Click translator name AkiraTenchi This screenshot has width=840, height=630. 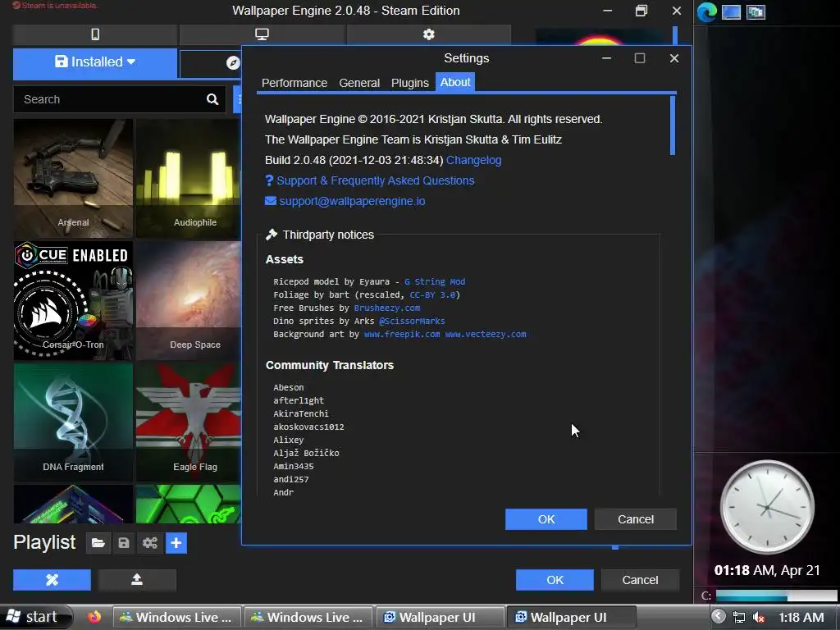[x=301, y=413]
